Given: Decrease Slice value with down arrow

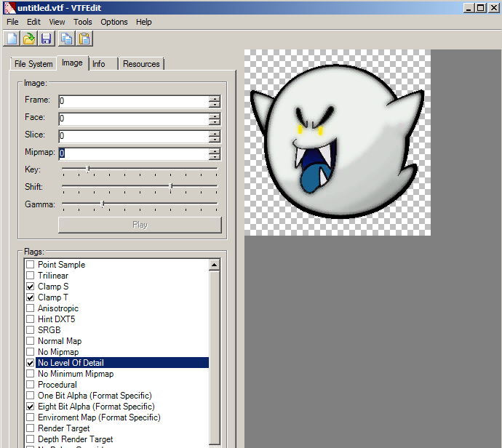Looking at the screenshot, I should pyautogui.click(x=215, y=139).
